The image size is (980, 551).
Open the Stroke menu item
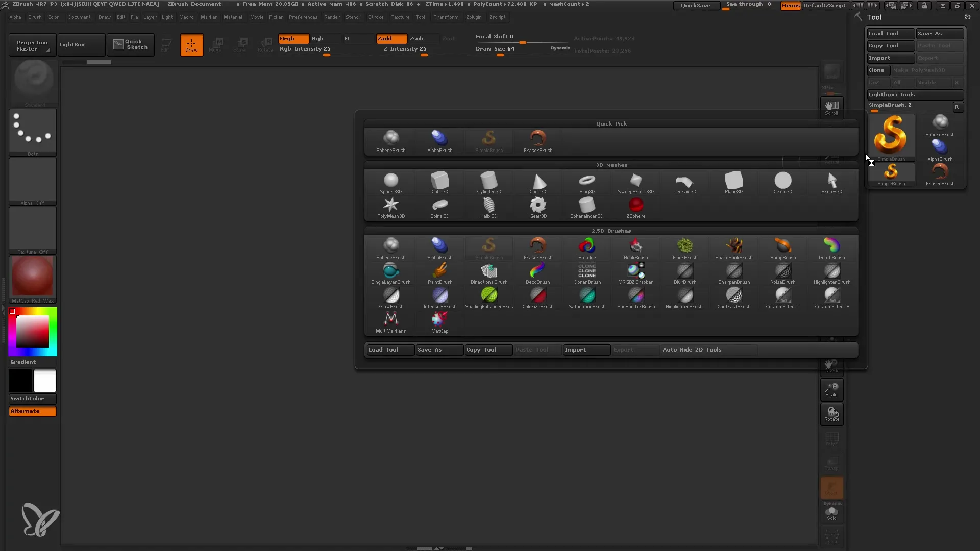coord(374,17)
